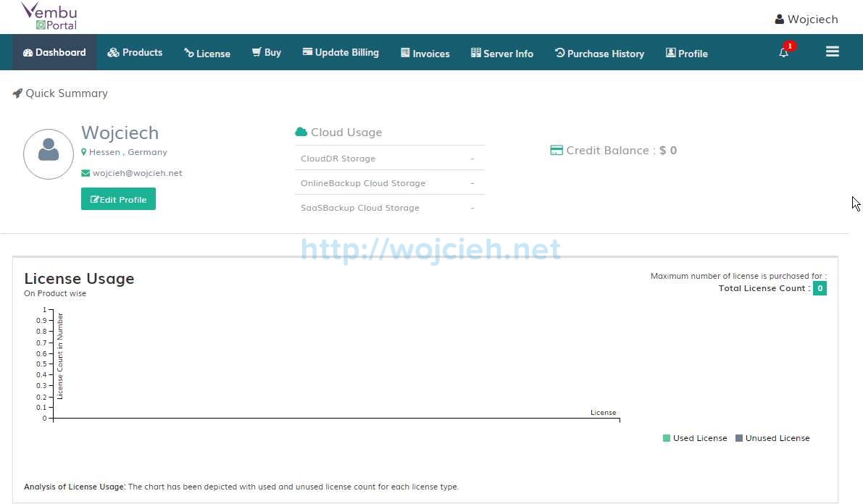Open the Products menu item

[x=135, y=52]
